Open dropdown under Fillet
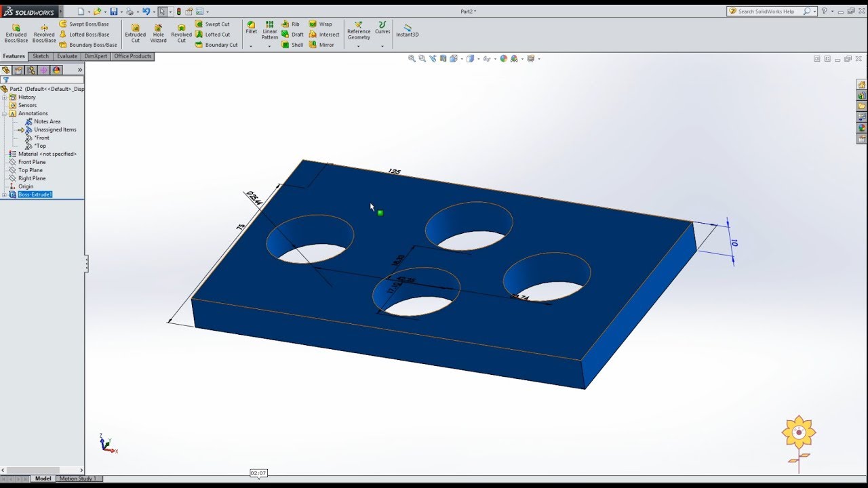The width and height of the screenshot is (868, 488). (x=251, y=46)
